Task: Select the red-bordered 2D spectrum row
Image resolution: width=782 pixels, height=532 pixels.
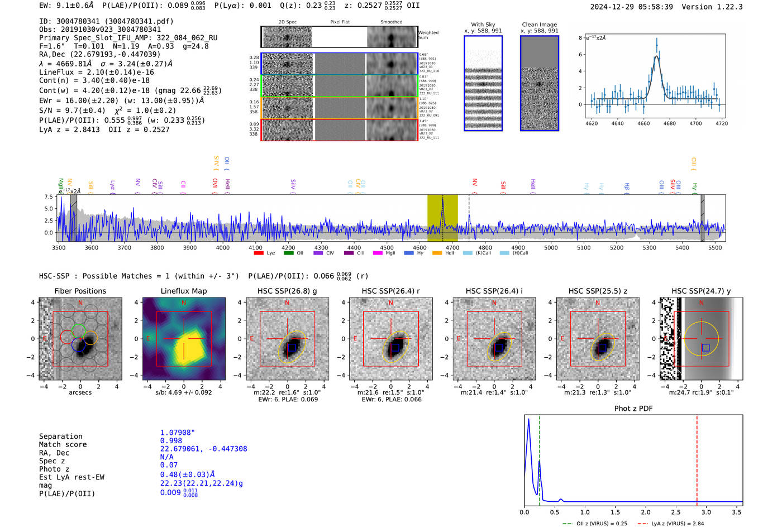Action: [339, 130]
